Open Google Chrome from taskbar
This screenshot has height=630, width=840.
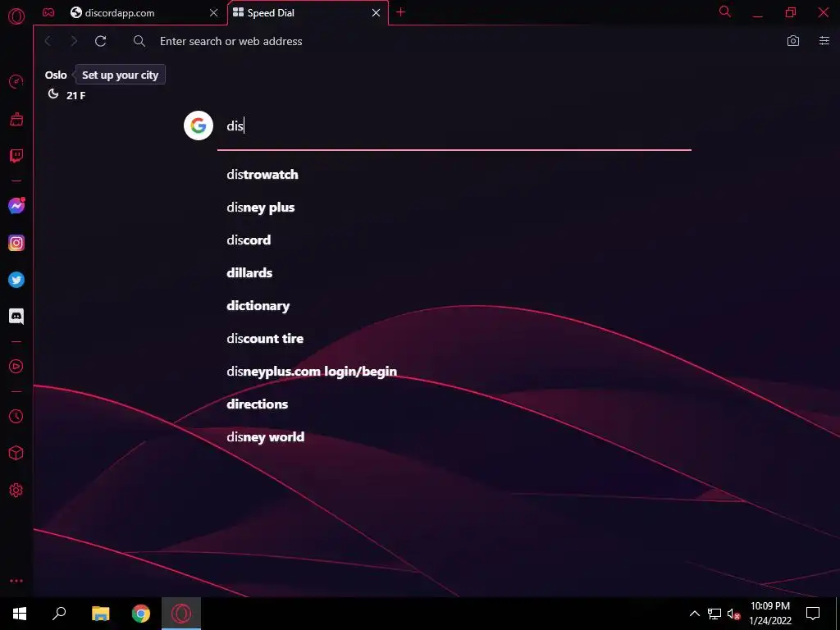[x=141, y=614]
